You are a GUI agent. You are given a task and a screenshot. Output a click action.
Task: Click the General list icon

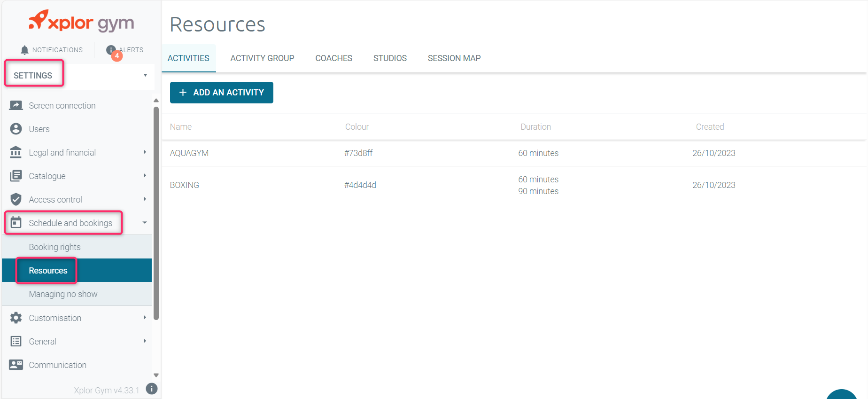click(16, 341)
